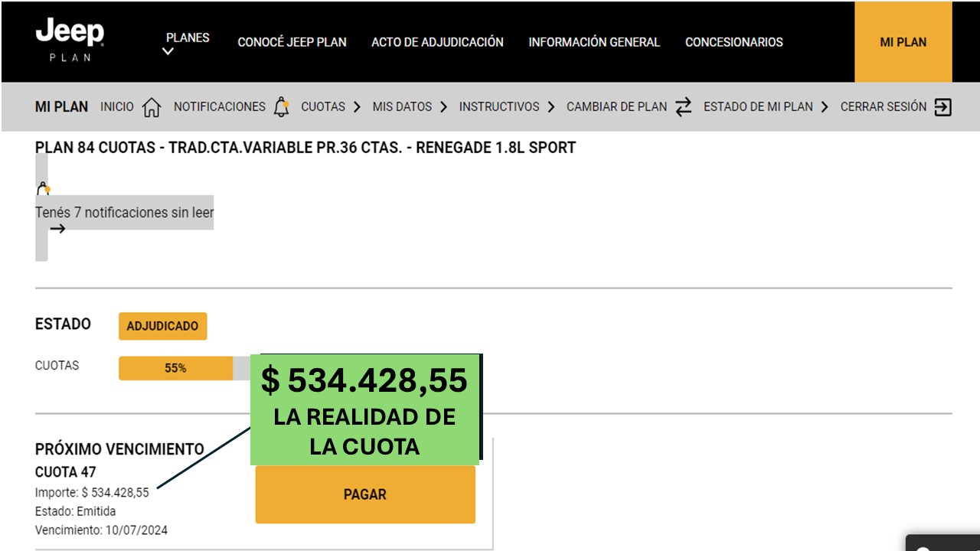Click the Estado: Emitida text

pyautogui.click(x=76, y=511)
